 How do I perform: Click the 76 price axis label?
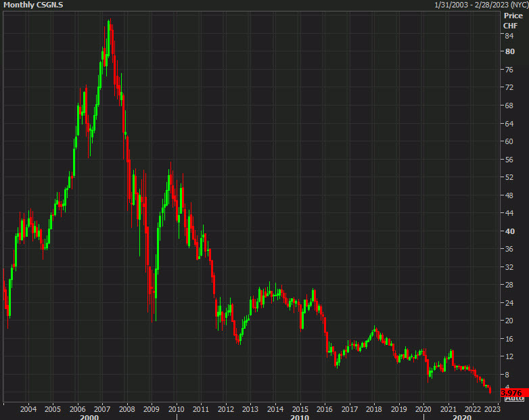coord(509,70)
